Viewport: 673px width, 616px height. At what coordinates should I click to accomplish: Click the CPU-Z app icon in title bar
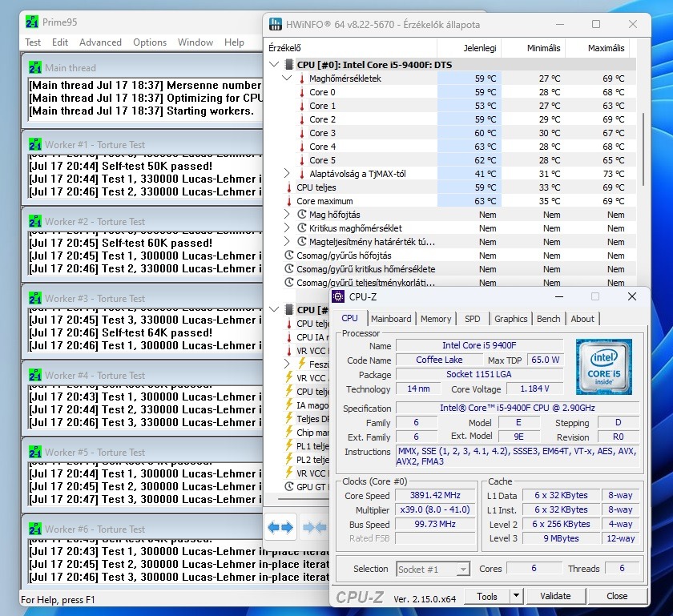click(338, 296)
